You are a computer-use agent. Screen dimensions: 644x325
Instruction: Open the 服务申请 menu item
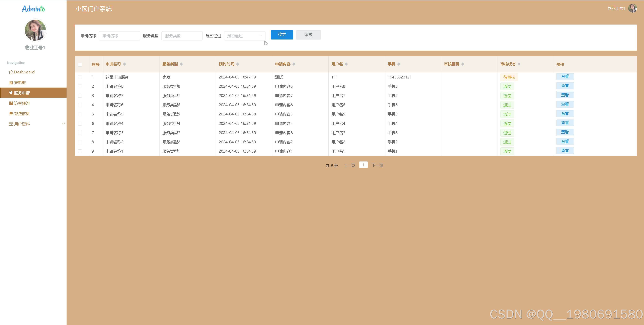coord(22,93)
